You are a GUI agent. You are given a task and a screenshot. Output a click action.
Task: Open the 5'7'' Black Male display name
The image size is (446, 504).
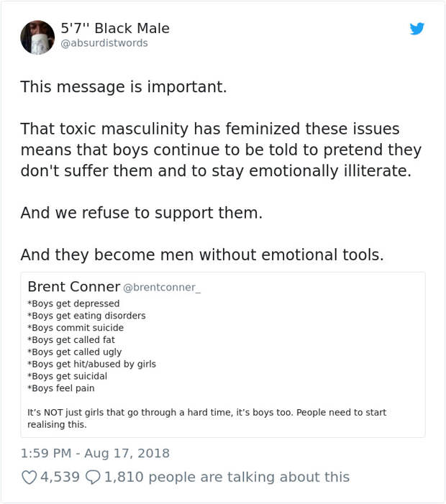pyautogui.click(x=115, y=28)
